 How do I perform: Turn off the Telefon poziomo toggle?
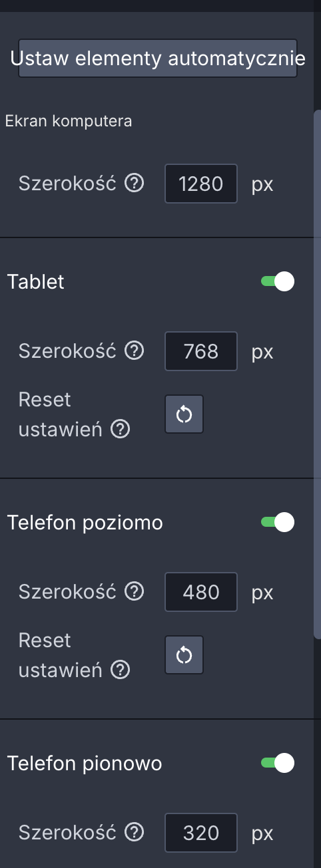pos(278,523)
